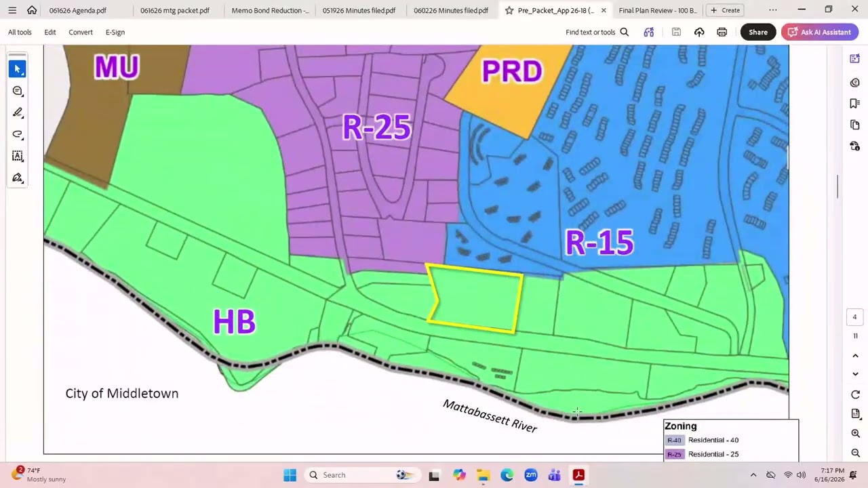Screen dimensions: 868x488
Task: Click the Find text or tools search field
Action: (597, 32)
